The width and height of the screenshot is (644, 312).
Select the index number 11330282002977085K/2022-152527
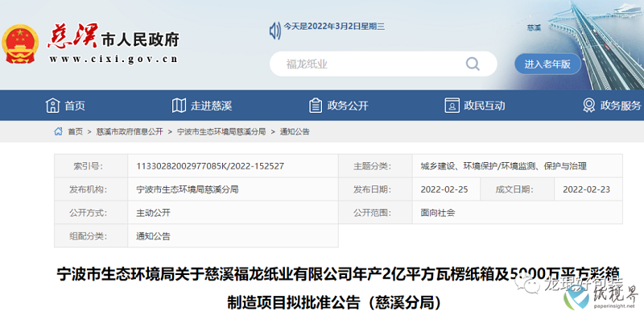[210, 166]
